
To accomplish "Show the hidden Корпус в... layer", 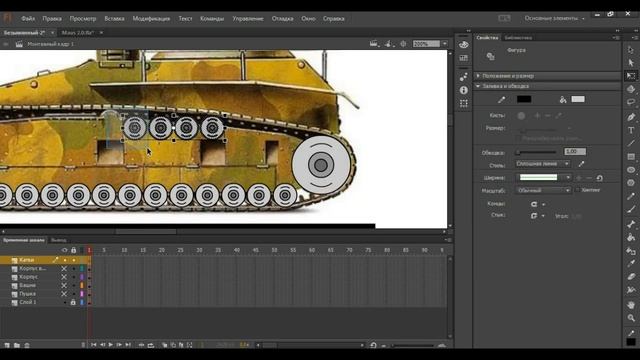I will [x=64, y=269].
